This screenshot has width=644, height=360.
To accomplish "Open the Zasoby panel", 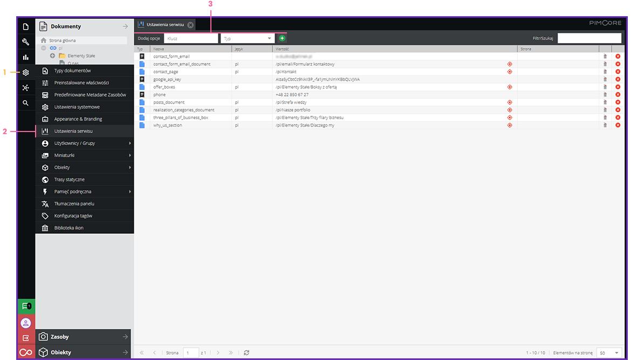I will click(x=83, y=337).
